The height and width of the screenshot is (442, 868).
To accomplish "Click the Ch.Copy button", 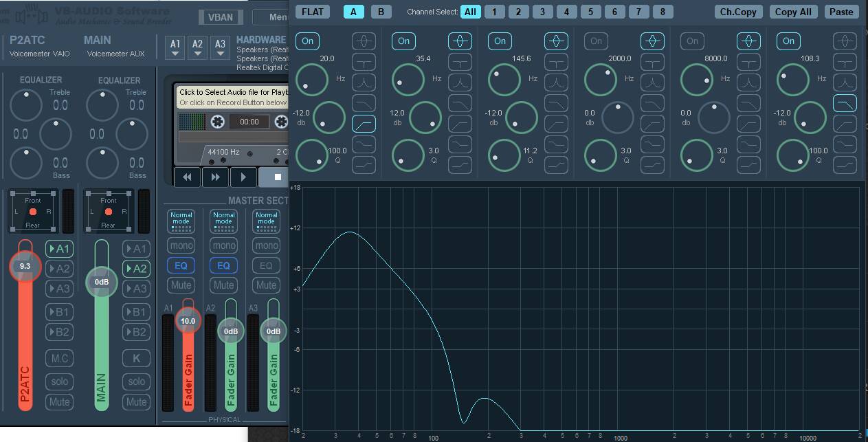I will click(738, 12).
